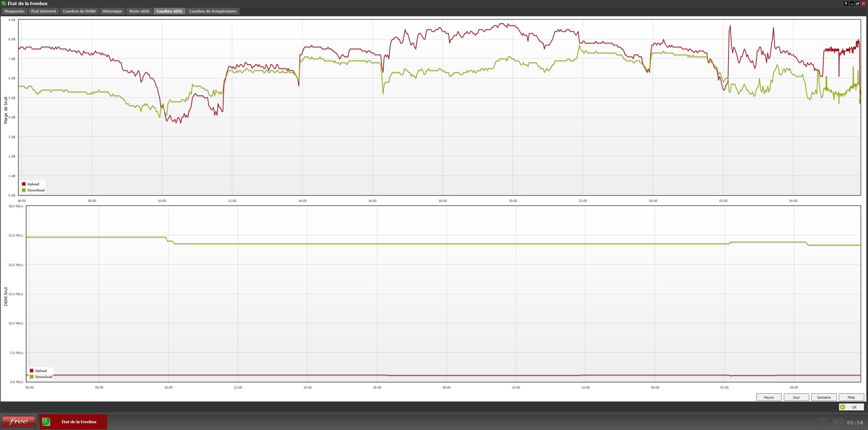Image resolution: width=868 pixels, height=430 pixels.
Task: Click the 9 dB axis value
Action: 12,20
